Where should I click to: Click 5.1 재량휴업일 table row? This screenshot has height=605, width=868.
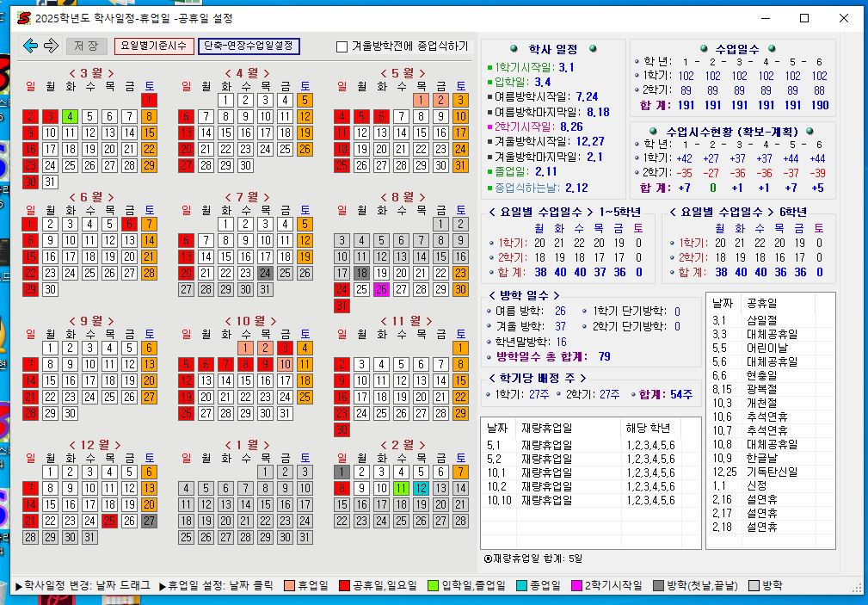(x=591, y=446)
